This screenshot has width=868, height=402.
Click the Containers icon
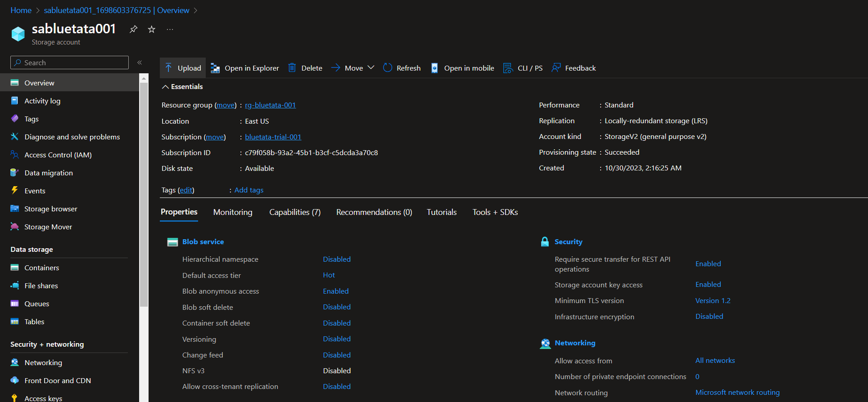tap(14, 268)
